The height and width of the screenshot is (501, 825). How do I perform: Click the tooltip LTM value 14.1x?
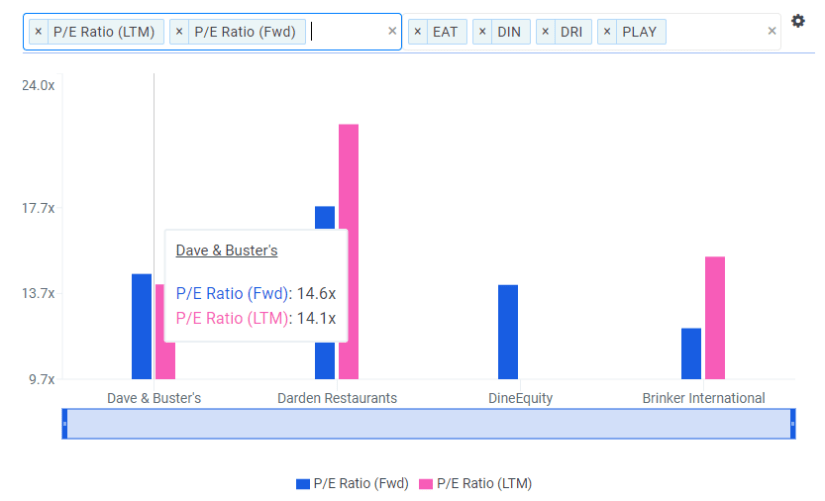click(316, 318)
